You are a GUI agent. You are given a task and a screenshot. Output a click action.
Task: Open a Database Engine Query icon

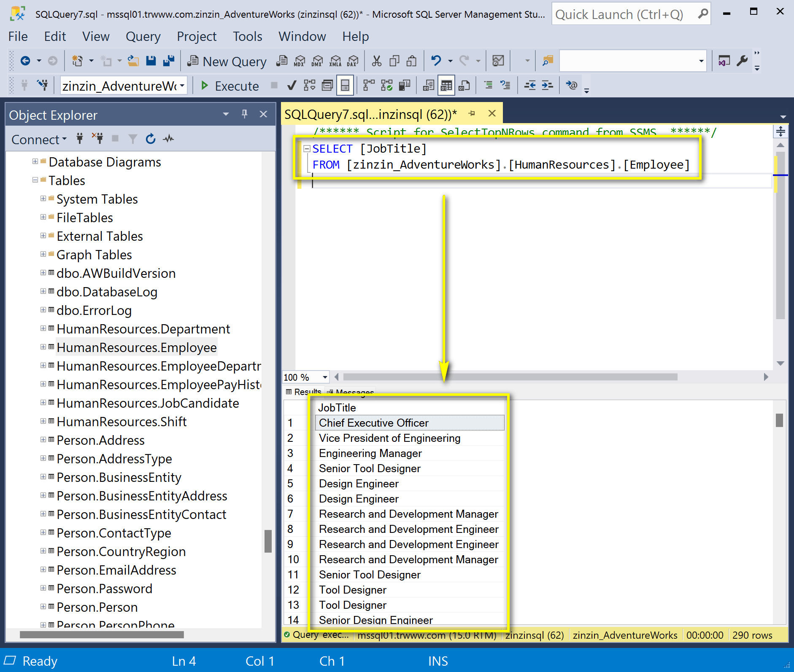coord(282,61)
